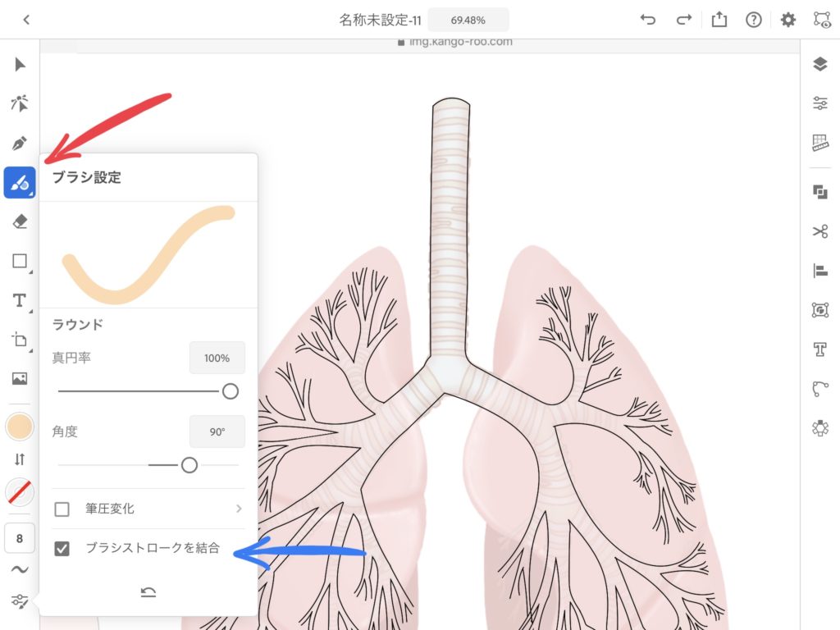Open the stroke color with none slash

tap(20, 492)
